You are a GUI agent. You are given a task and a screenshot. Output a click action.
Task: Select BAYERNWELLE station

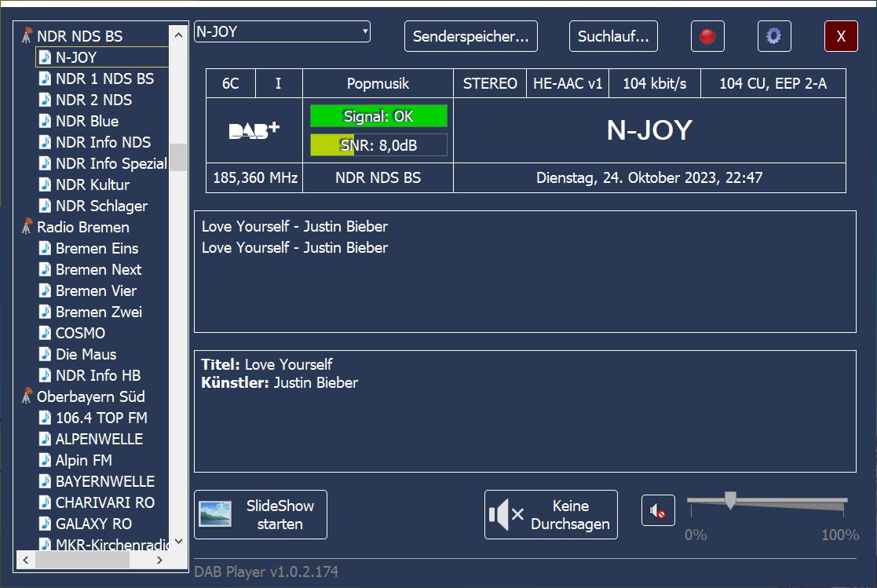pos(104,482)
